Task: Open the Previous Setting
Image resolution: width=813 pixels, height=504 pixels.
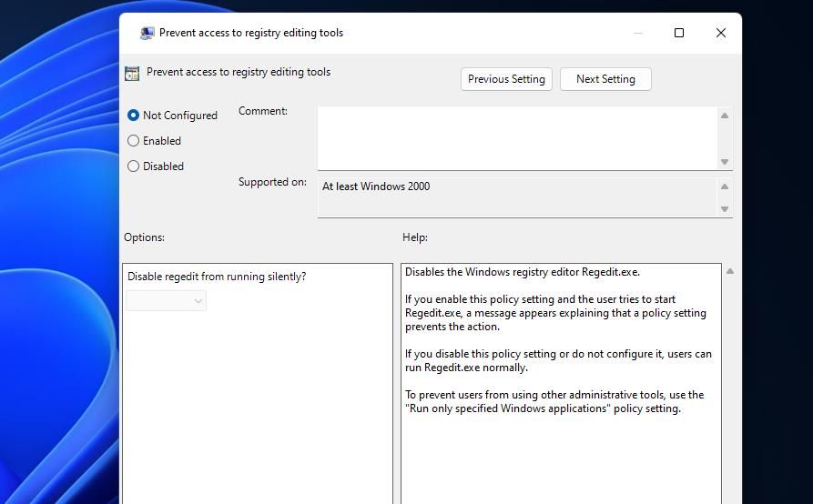Action: coord(506,79)
